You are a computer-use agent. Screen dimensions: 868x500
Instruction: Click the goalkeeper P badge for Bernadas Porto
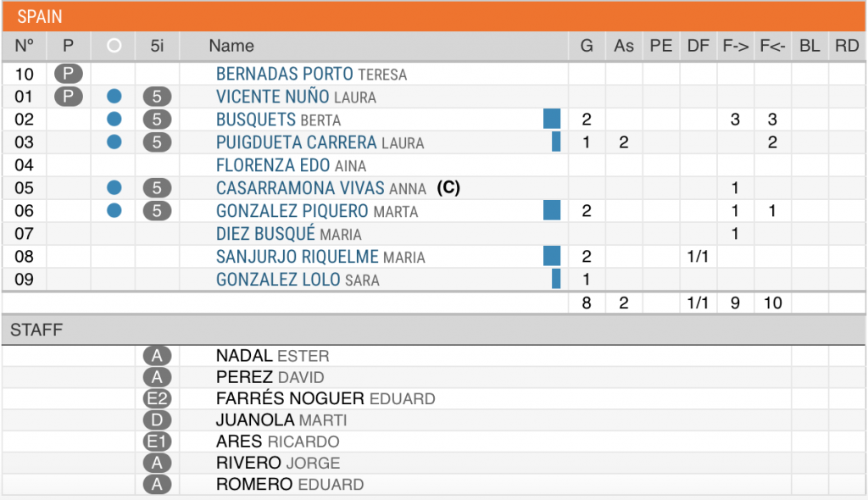coord(69,74)
